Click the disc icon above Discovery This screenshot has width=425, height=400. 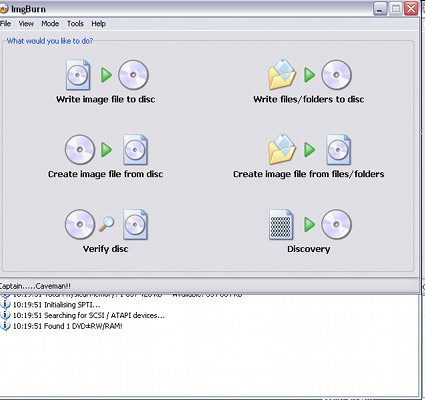[336, 224]
